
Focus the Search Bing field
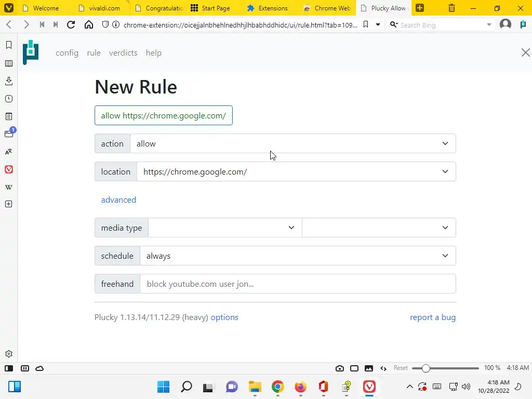coord(441,25)
